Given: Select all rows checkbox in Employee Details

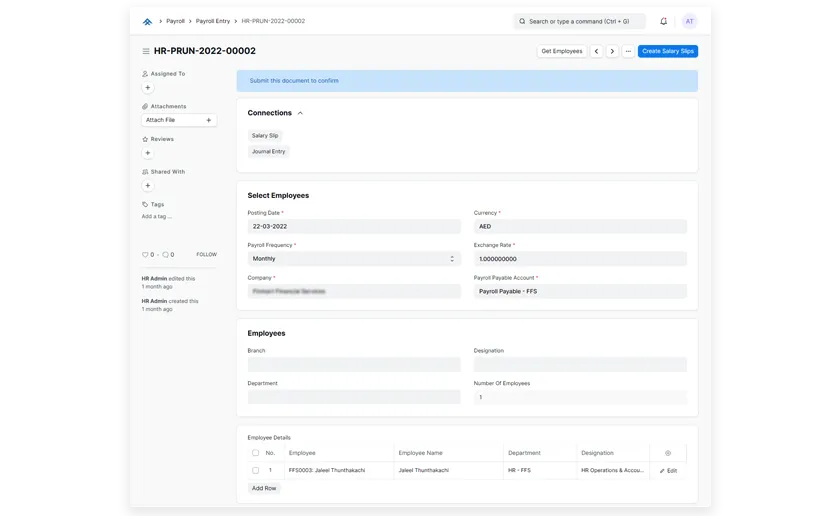Looking at the screenshot, I should [256, 453].
